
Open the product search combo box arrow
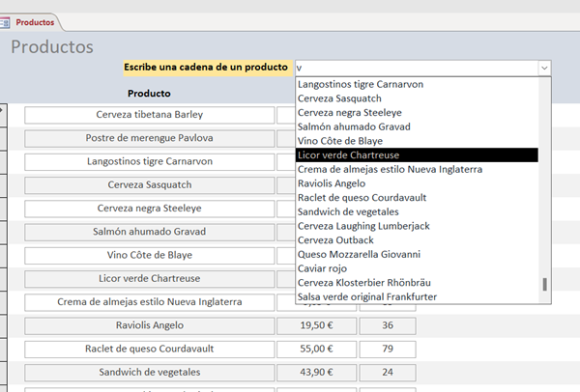click(544, 68)
